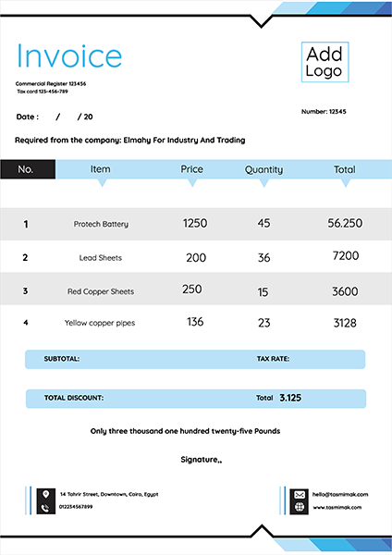The height and width of the screenshot is (555, 392).
Task: Click the location pin icon in footer
Action: (45, 494)
